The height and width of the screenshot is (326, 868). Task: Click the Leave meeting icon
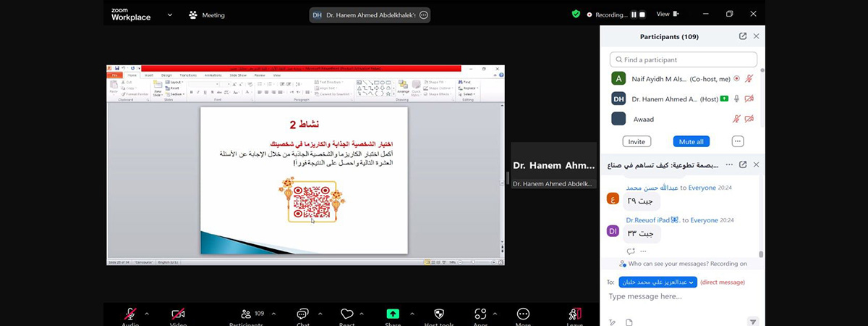click(x=575, y=314)
